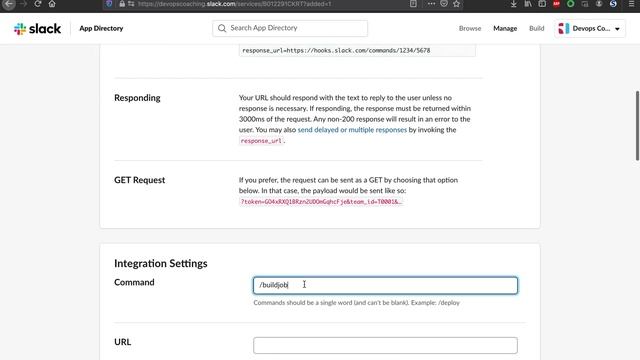Viewport: 640px width, 360px height.
Task: Open the site permissions icon beside the padlock
Action: click(131, 4)
